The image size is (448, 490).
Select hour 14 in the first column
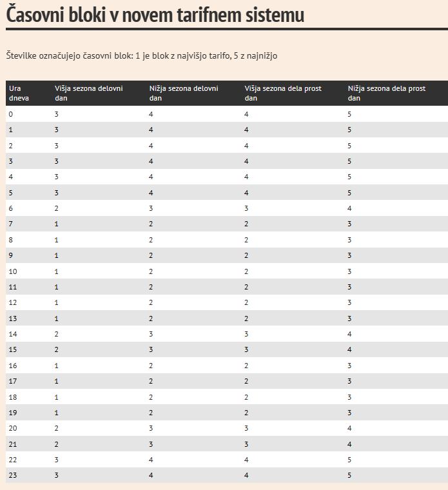[x=13, y=334]
